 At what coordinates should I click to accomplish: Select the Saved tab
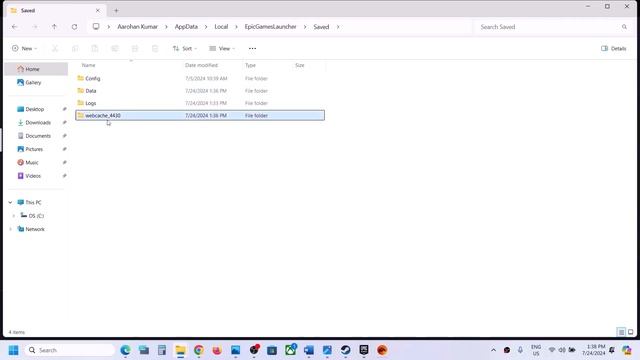coord(56,11)
